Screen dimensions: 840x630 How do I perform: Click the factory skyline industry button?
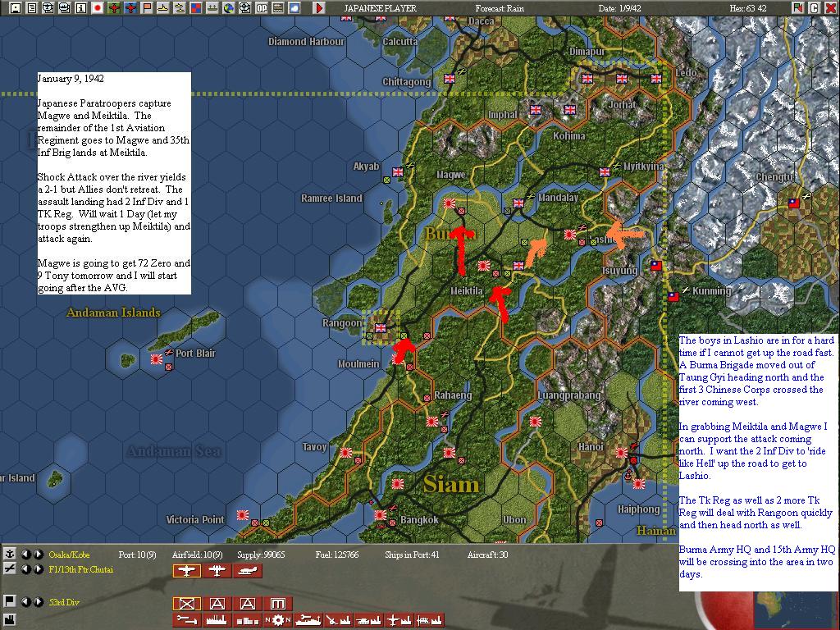click(217, 620)
